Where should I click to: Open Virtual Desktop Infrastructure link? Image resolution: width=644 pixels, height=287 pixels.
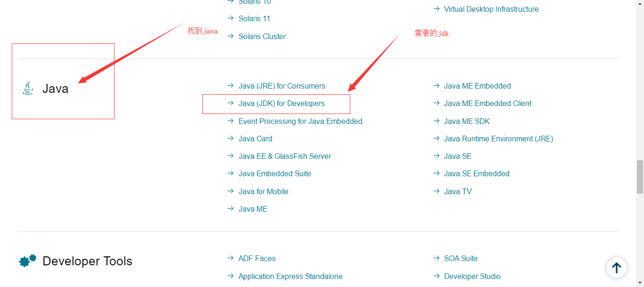pyautogui.click(x=491, y=9)
